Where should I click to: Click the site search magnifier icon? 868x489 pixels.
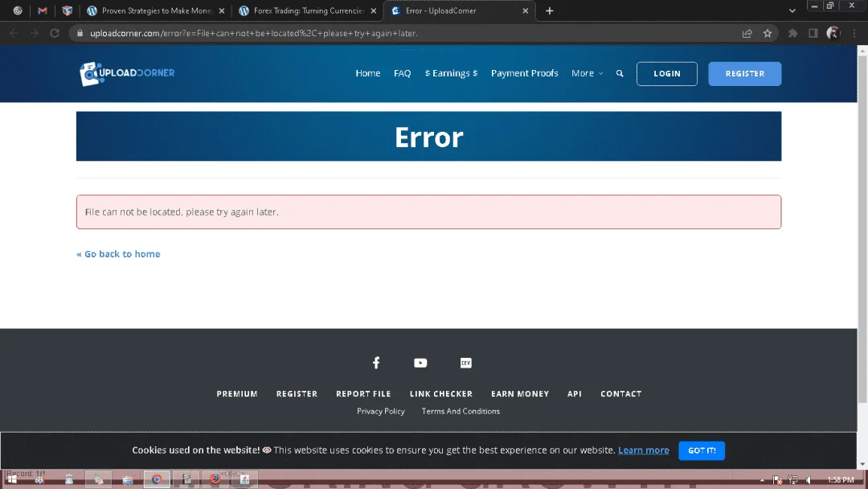[620, 73]
